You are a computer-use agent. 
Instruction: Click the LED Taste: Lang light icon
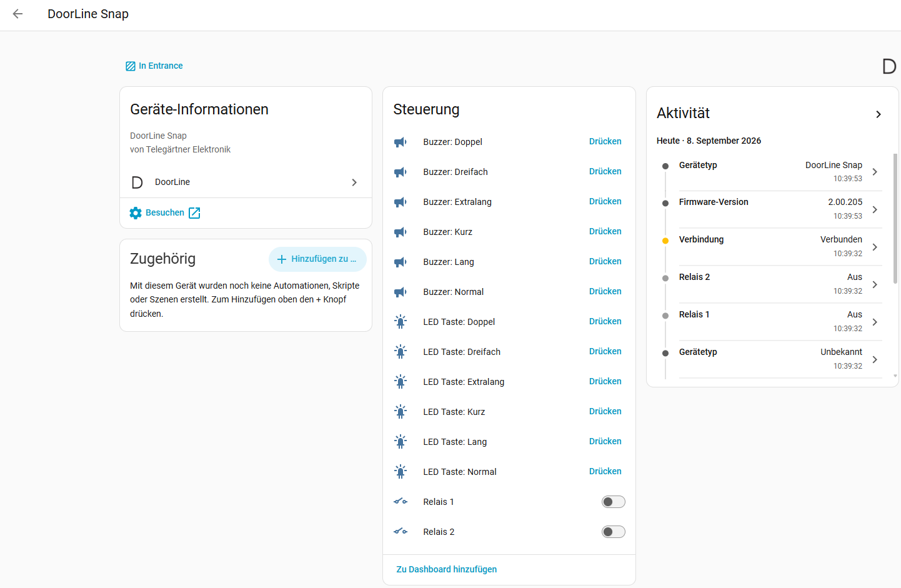[401, 442]
